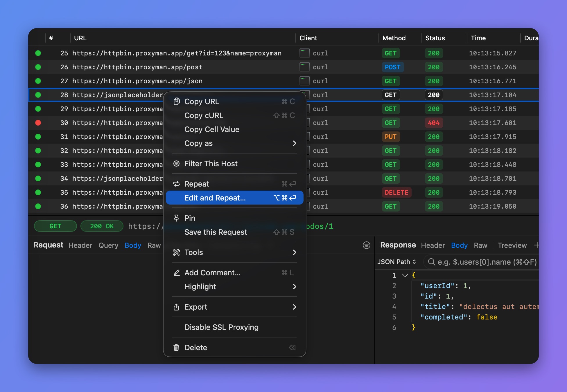Click the DELETE method badge in row 35
567x392 pixels.
(x=396, y=192)
